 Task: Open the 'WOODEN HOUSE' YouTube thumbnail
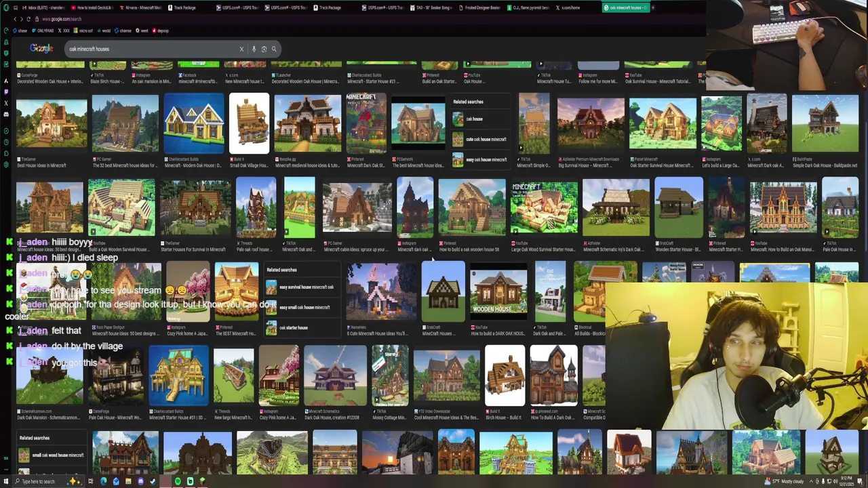(498, 292)
